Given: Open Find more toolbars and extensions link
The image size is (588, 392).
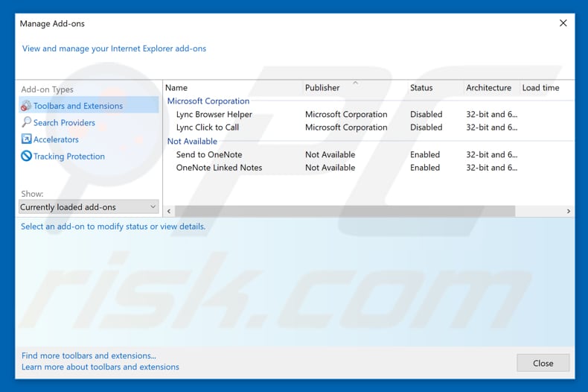Looking at the screenshot, I should (x=89, y=355).
